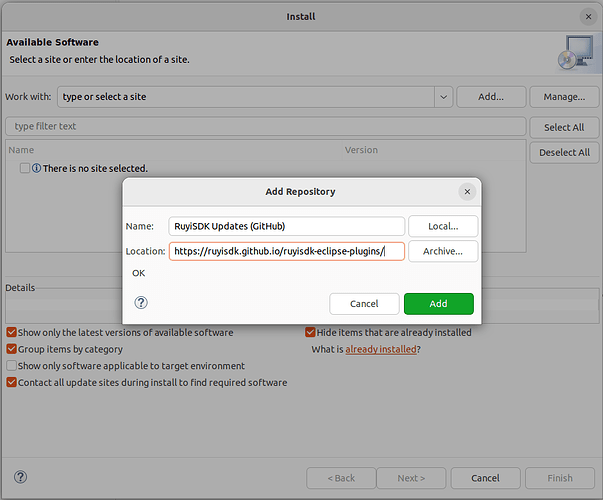Click the Next > button
Image resolution: width=603 pixels, height=500 pixels.
pyautogui.click(x=411, y=478)
